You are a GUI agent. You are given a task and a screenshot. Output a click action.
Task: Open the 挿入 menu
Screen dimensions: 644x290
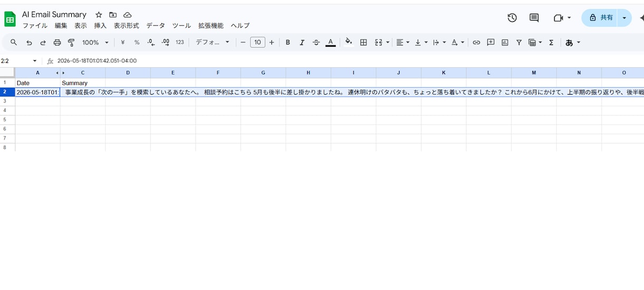pos(100,25)
